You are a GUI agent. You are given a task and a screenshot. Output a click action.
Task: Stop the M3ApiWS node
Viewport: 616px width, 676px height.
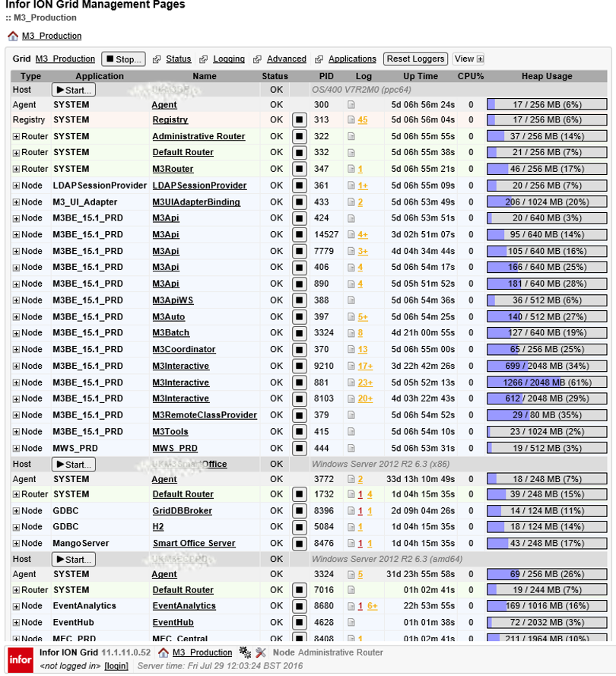(x=299, y=300)
